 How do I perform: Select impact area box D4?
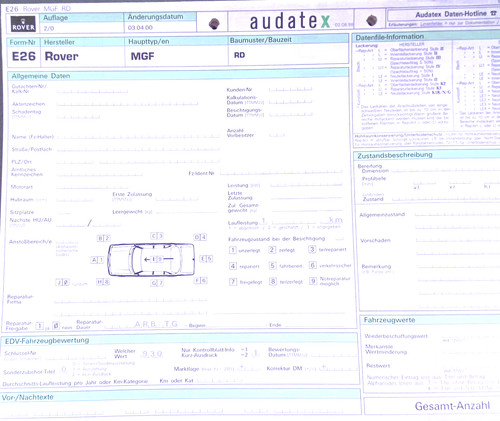coord(200,237)
